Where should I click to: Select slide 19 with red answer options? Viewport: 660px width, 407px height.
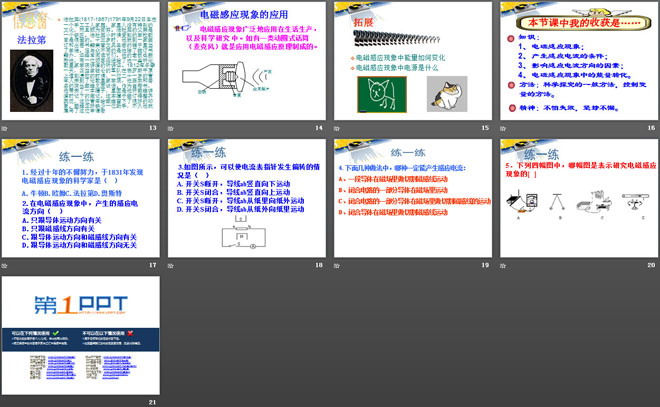tap(413, 198)
